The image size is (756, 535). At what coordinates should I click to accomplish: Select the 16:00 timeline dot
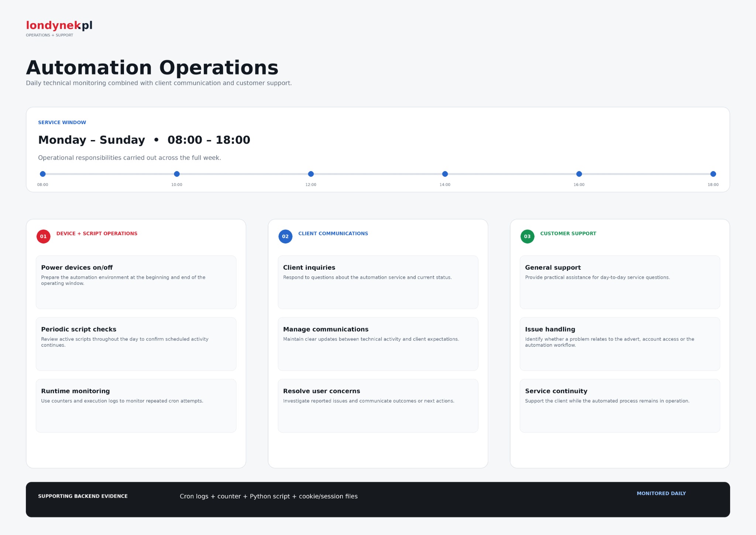point(579,174)
